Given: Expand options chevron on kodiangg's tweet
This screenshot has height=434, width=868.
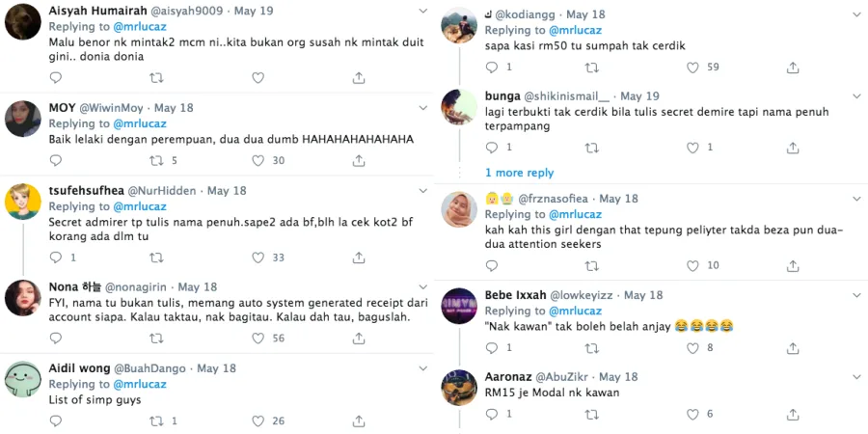Looking at the screenshot, I should click(856, 14).
